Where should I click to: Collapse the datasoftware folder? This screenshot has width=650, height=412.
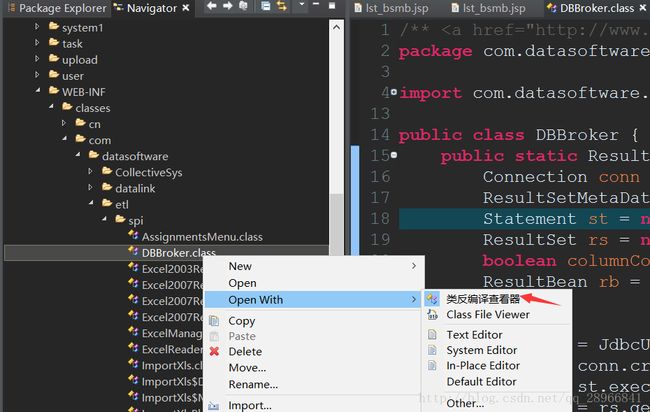coord(78,155)
